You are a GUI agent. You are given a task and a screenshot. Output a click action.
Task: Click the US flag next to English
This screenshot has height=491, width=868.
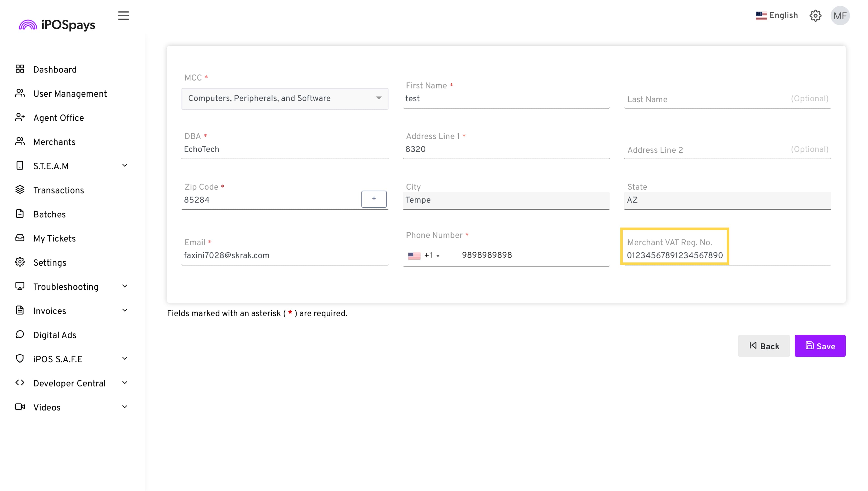[761, 16]
